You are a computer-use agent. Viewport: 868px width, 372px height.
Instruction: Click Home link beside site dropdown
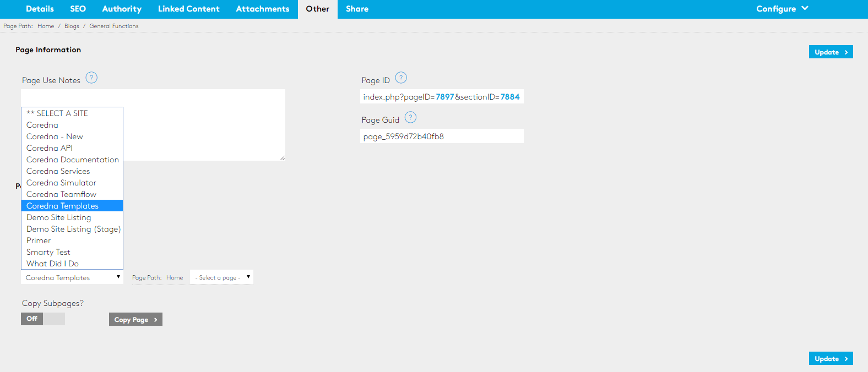[175, 277]
